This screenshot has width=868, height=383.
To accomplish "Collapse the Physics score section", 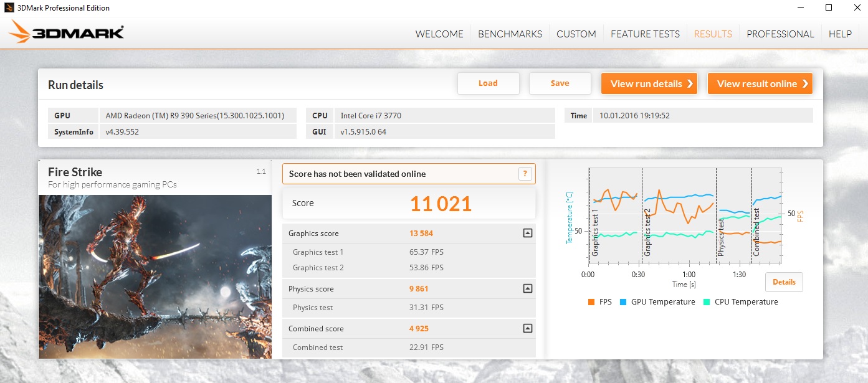I will pyautogui.click(x=527, y=289).
